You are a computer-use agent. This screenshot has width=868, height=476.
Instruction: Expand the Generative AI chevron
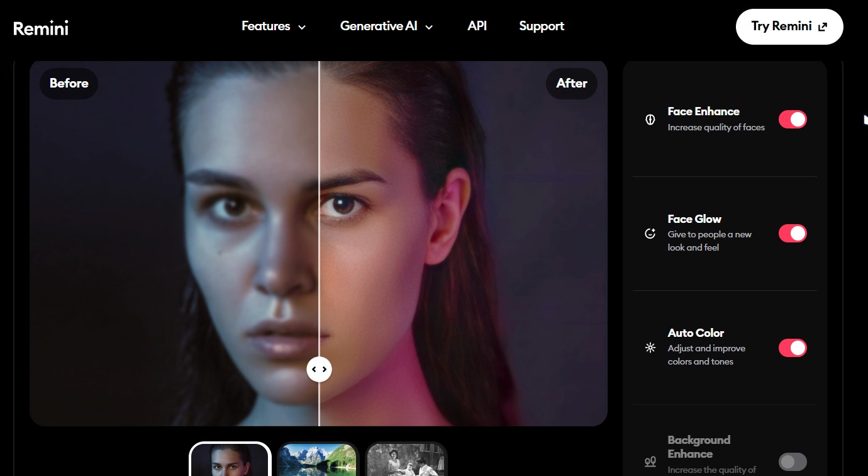(429, 27)
